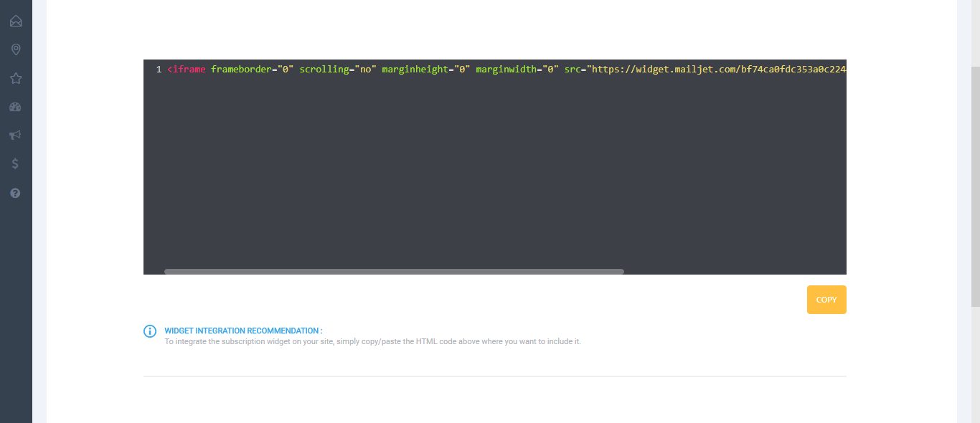Click the blue info circle icon
The image size is (980, 423).
click(x=150, y=331)
